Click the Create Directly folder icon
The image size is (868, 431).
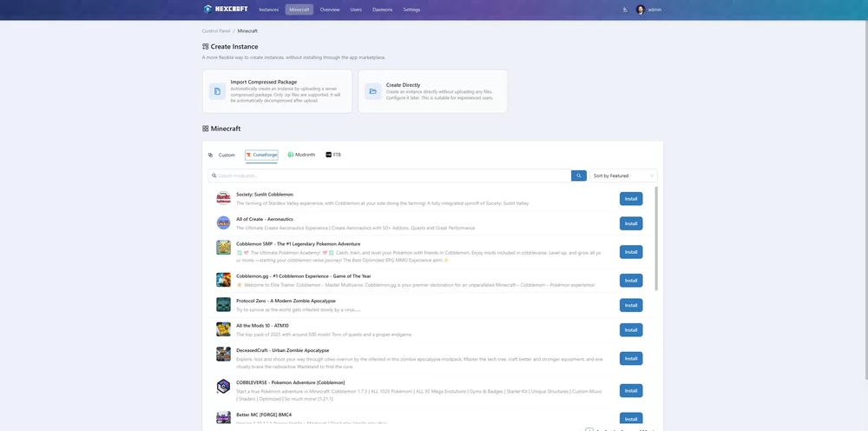tap(373, 91)
